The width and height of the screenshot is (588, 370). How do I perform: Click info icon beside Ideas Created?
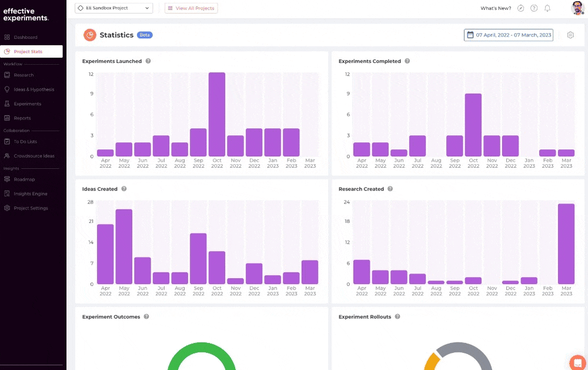[x=123, y=189]
